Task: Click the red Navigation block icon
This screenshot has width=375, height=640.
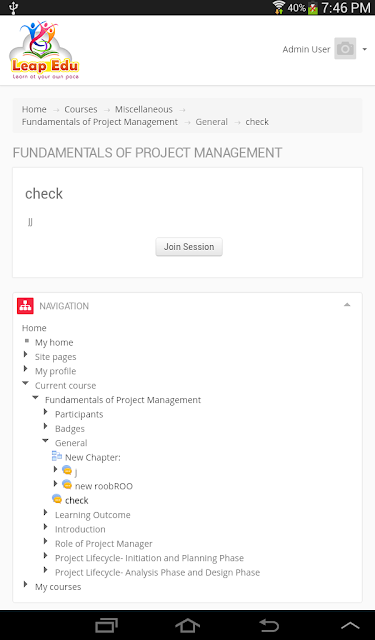Action: pos(25,306)
